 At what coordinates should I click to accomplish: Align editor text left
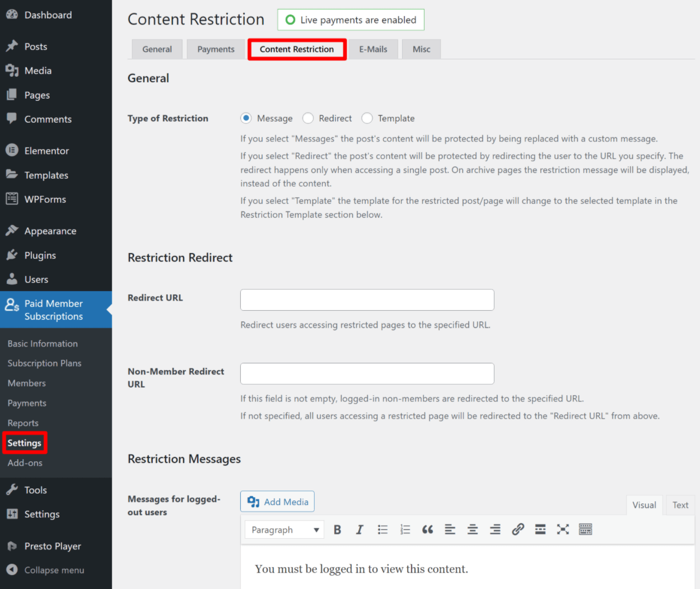pyautogui.click(x=450, y=530)
